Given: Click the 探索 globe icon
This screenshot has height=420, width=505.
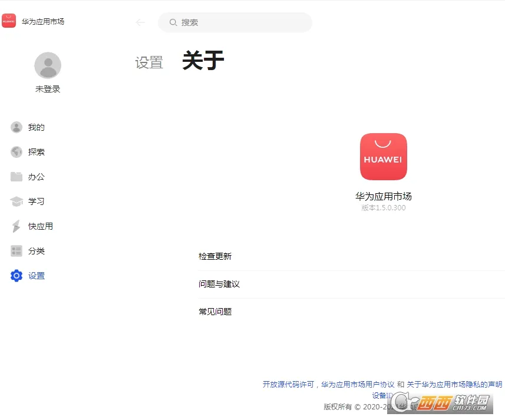Looking at the screenshot, I should [16, 152].
